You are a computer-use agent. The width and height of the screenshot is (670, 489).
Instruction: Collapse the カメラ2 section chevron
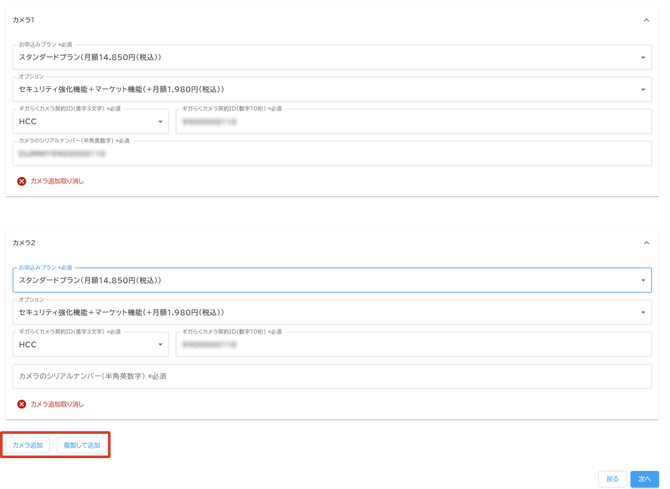(x=646, y=243)
